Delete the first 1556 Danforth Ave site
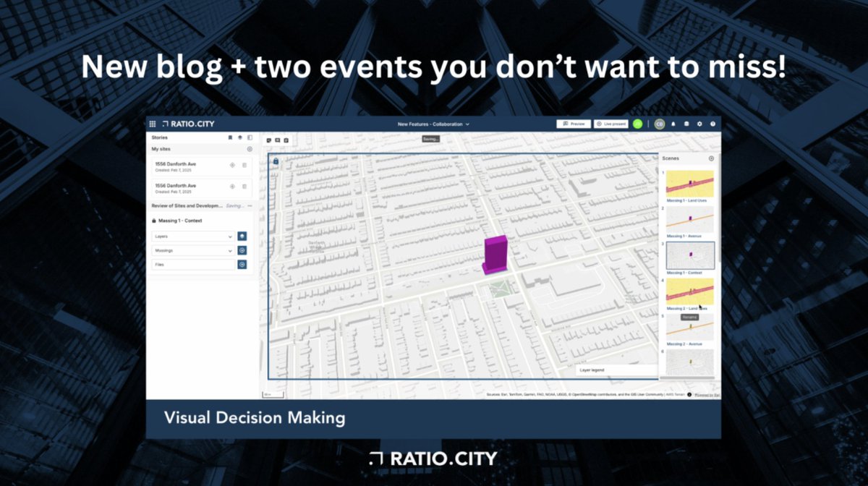Screen dimensions: 868x486 point(244,166)
